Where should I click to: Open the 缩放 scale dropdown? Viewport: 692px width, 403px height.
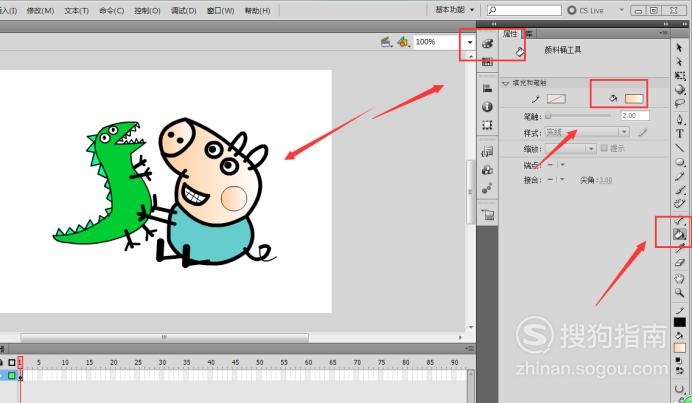pos(571,149)
